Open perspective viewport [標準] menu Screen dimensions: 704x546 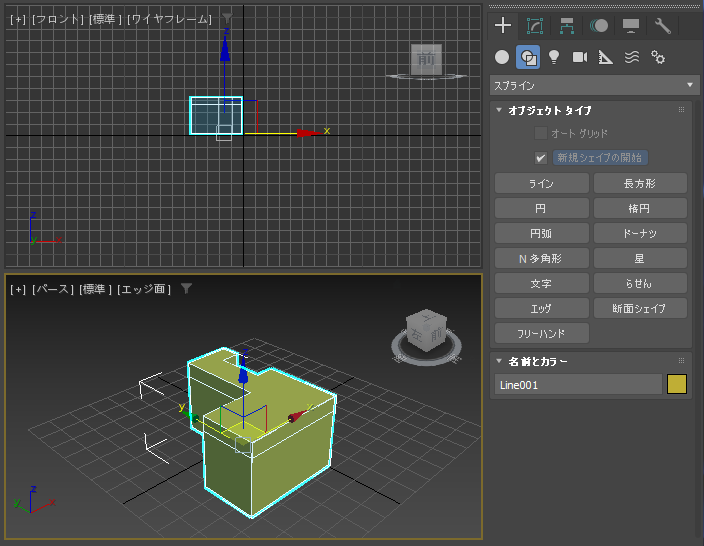pyautogui.click(x=95, y=289)
